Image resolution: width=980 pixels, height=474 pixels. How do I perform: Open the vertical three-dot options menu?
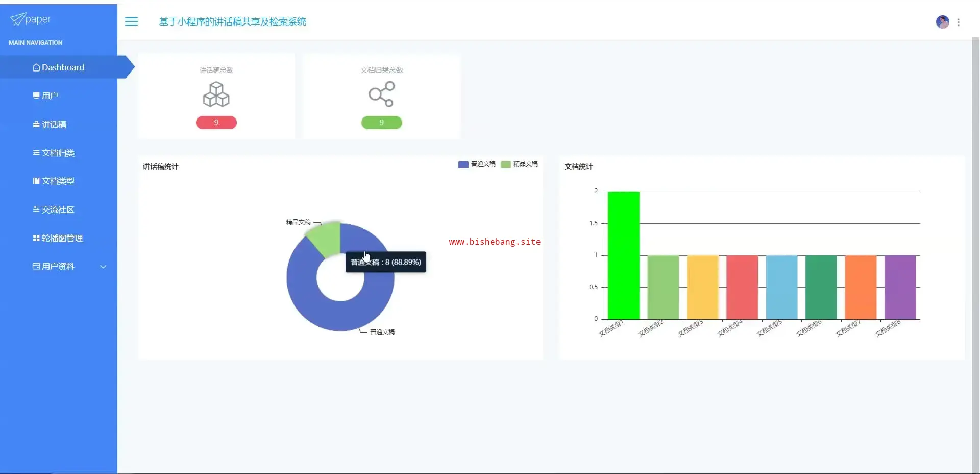(959, 22)
